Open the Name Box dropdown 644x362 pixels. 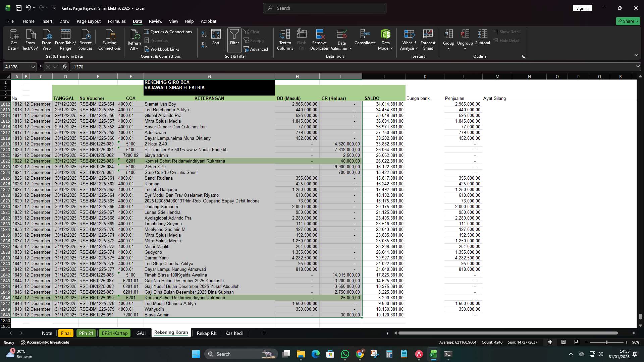(33, 67)
